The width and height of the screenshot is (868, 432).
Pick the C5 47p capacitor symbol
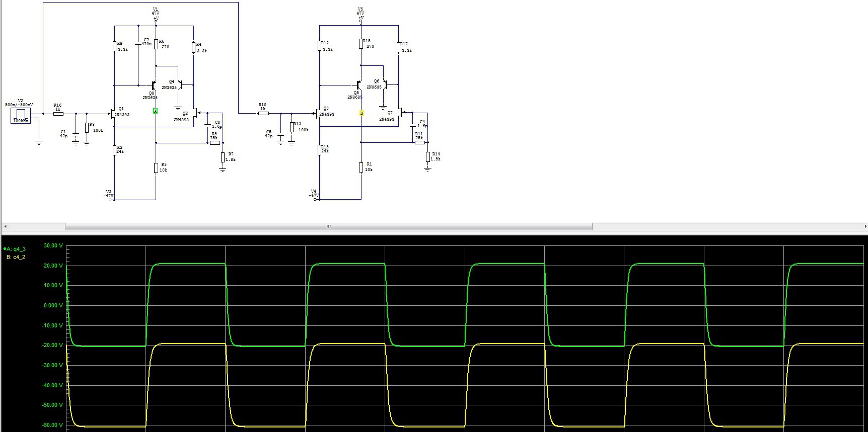[x=280, y=135]
